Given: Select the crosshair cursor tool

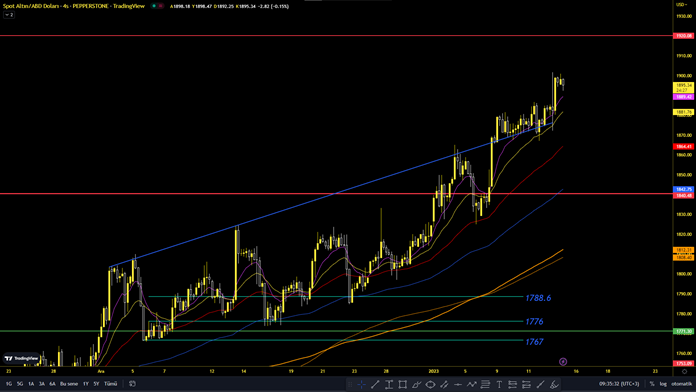Looking at the screenshot, I should point(361,384).
